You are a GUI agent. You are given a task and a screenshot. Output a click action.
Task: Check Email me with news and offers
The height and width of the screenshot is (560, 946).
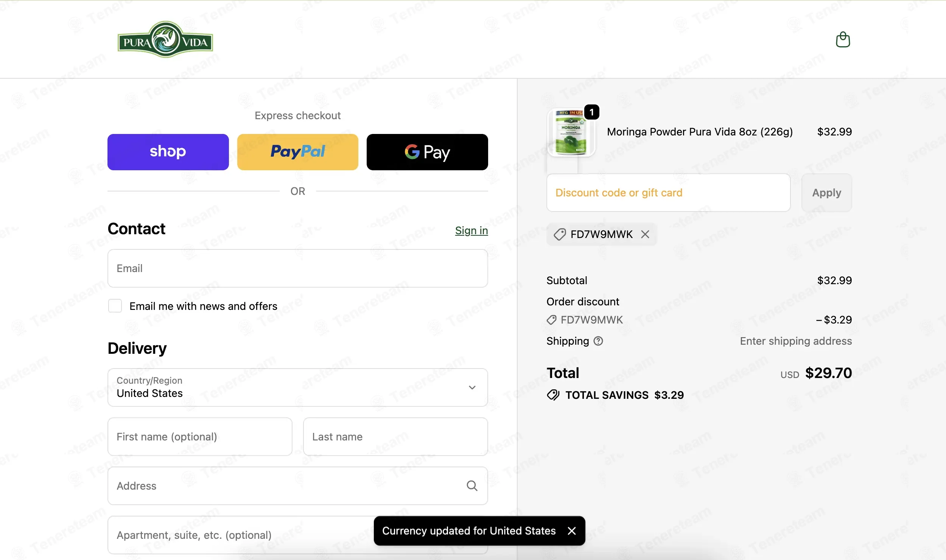[115, 306]
